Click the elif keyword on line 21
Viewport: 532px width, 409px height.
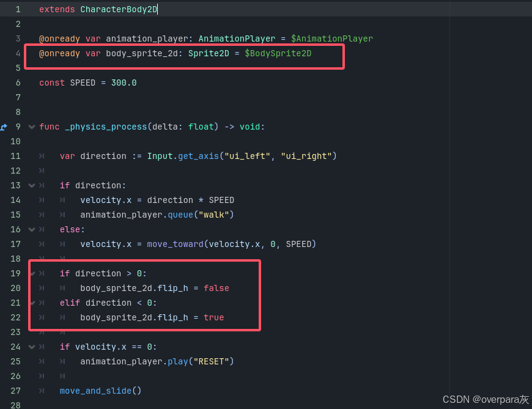[x=70, y=303]
